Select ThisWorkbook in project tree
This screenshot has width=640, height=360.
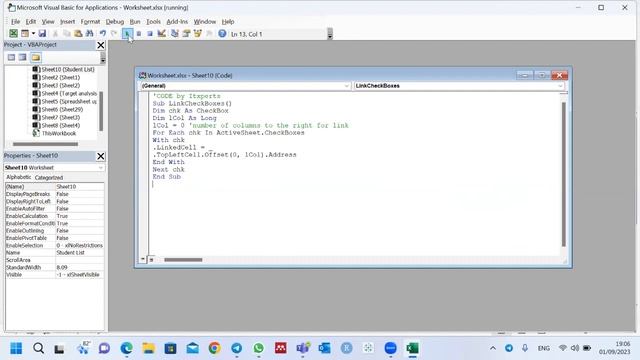(x=59, y=133)
